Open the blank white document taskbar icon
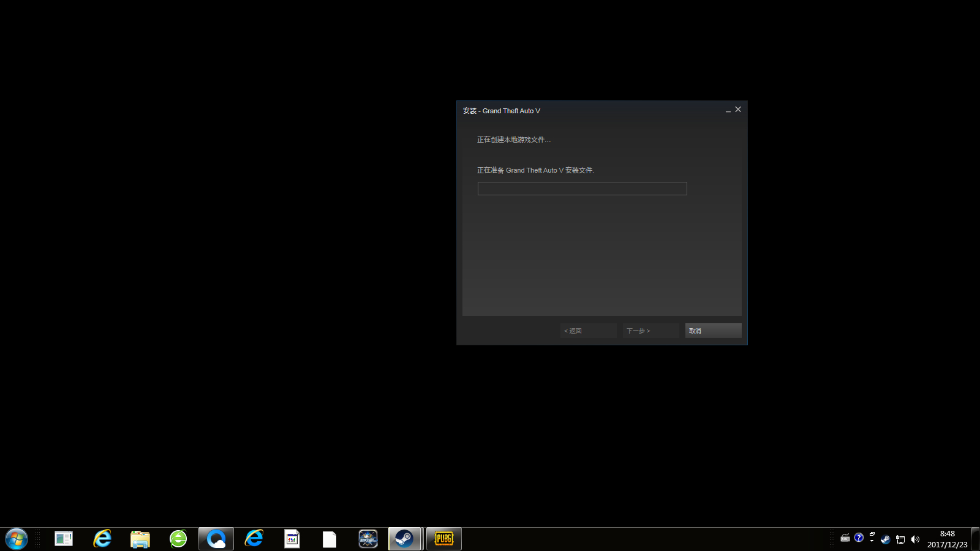The height and width of the screenshot is (551, 980). (330, 539)
